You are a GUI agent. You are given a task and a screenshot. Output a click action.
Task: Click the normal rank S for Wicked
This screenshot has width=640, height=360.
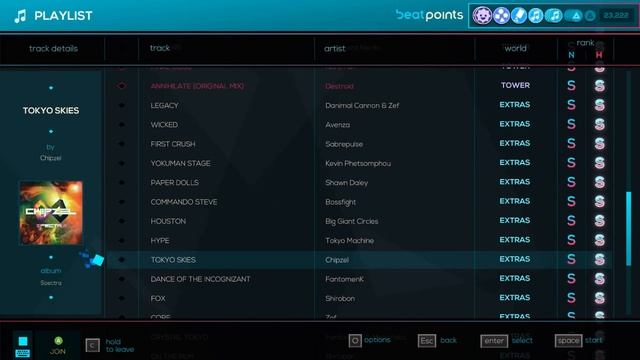[x=571, y=124]
